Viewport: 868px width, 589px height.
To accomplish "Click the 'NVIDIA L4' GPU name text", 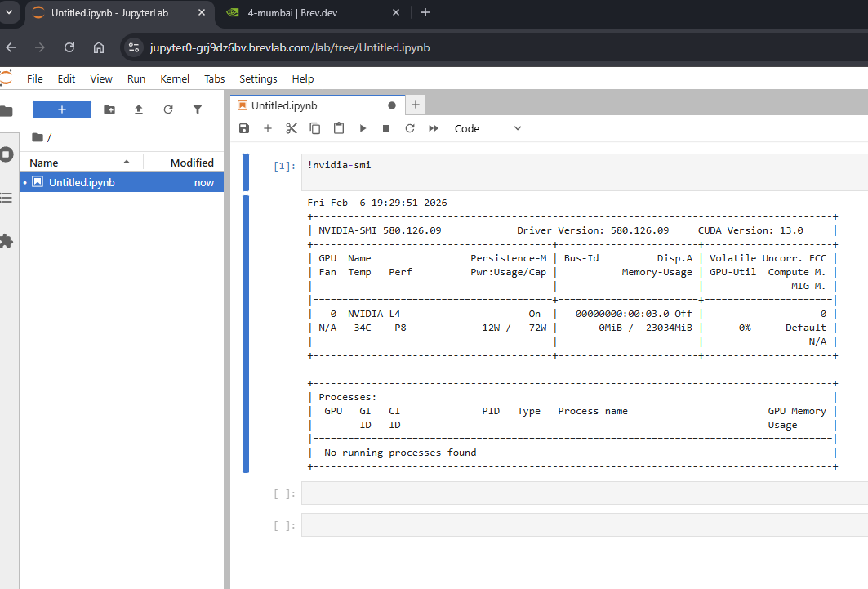I will (x=374, y=314).
